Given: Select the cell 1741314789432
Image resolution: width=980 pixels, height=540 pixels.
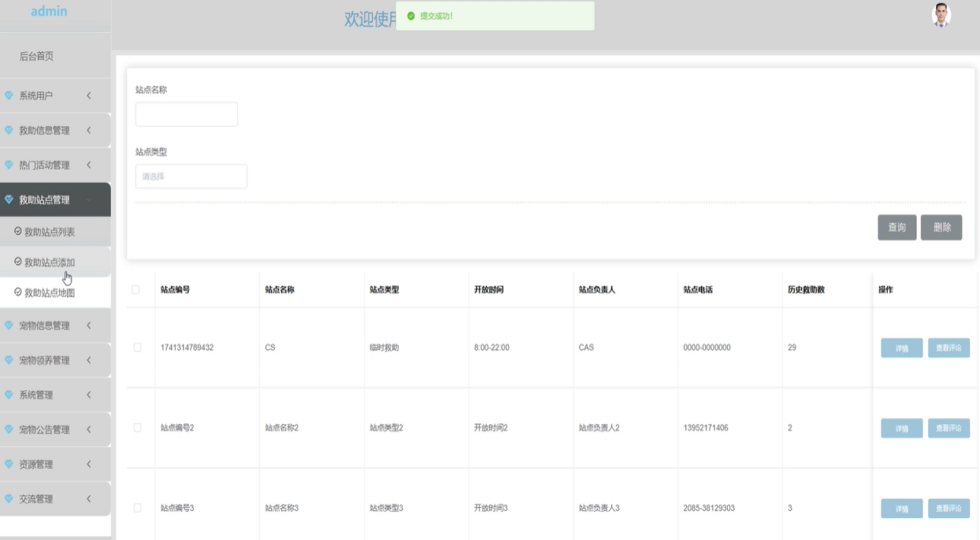Looking at the screenshot, I should (187, 347).
